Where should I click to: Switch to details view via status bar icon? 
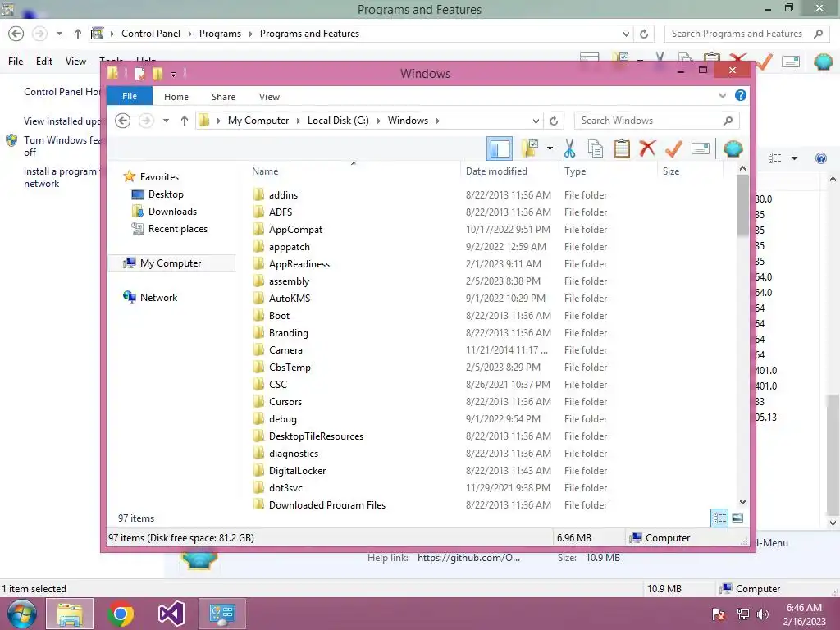[x=719, y=518]
